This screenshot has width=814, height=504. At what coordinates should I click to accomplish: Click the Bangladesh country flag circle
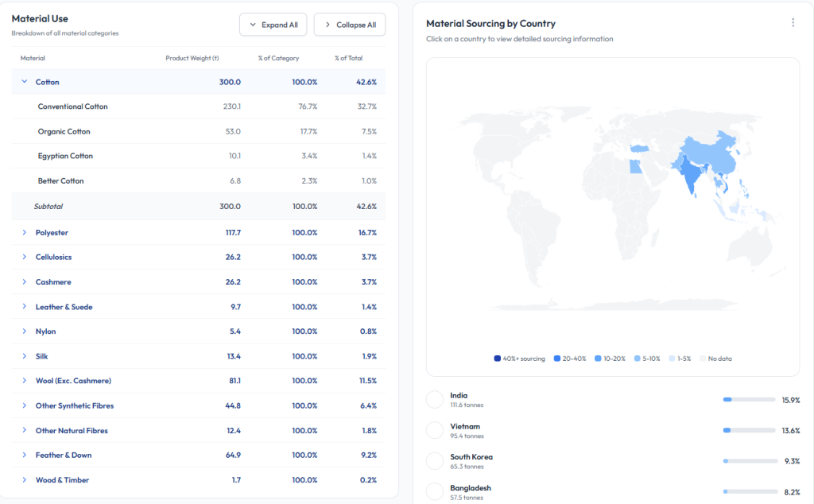[x=435, y=491]
